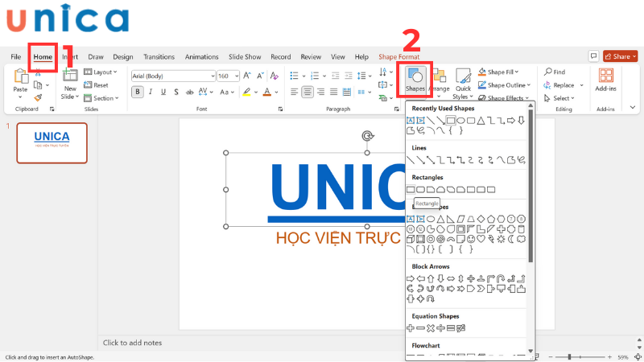Click Align Left text icon
The image size is (644, 362).
294,92
